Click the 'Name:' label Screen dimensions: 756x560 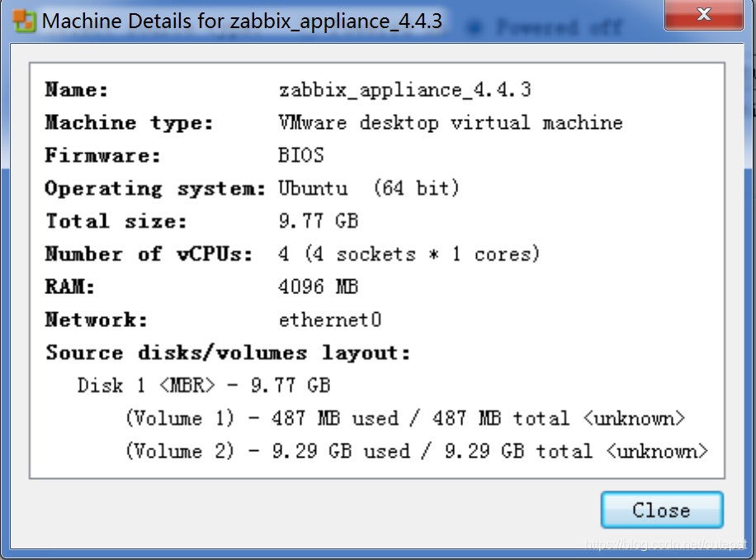click(77, 90)
